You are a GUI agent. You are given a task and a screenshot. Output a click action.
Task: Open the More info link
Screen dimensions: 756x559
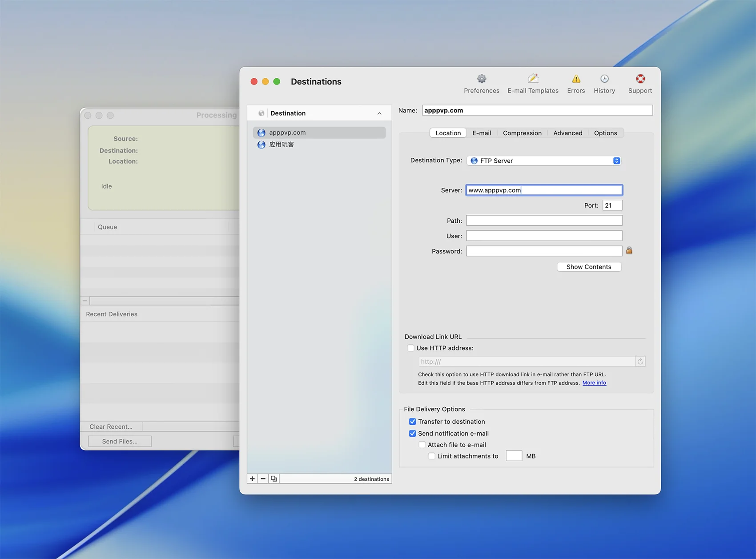[594, 383]
